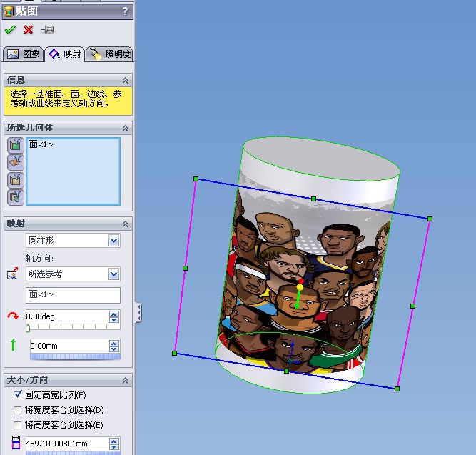Switch to the 照明度 tab
476x455 pixels.
click(x=110, y=54)
